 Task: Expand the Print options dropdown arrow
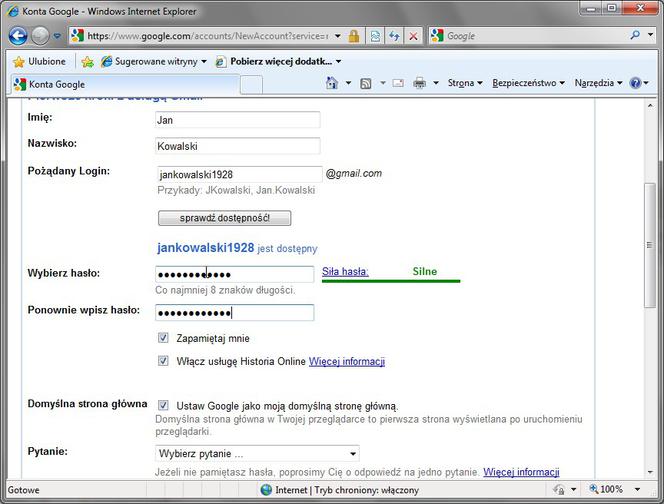436,83
